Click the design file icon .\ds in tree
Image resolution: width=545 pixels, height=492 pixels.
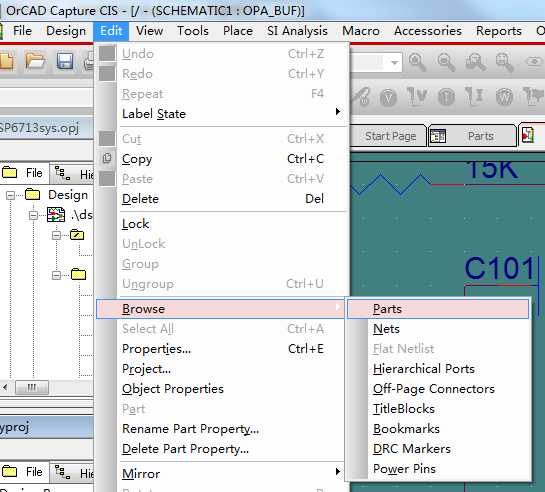pos(56,215)
